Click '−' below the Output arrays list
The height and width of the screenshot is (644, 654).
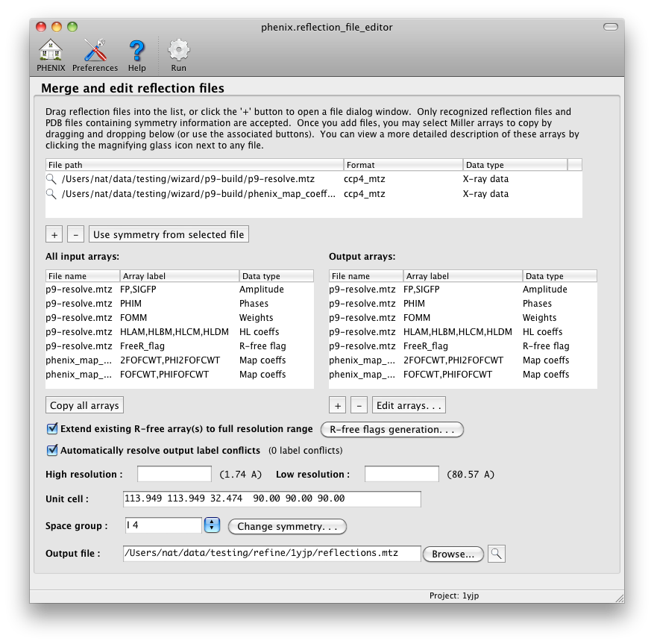click(x=359, y=404)
